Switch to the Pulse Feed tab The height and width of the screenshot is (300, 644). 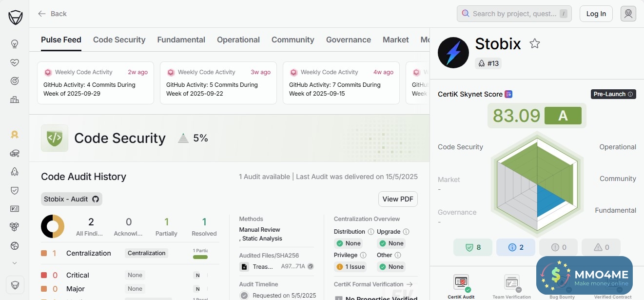tap(61, 40)
